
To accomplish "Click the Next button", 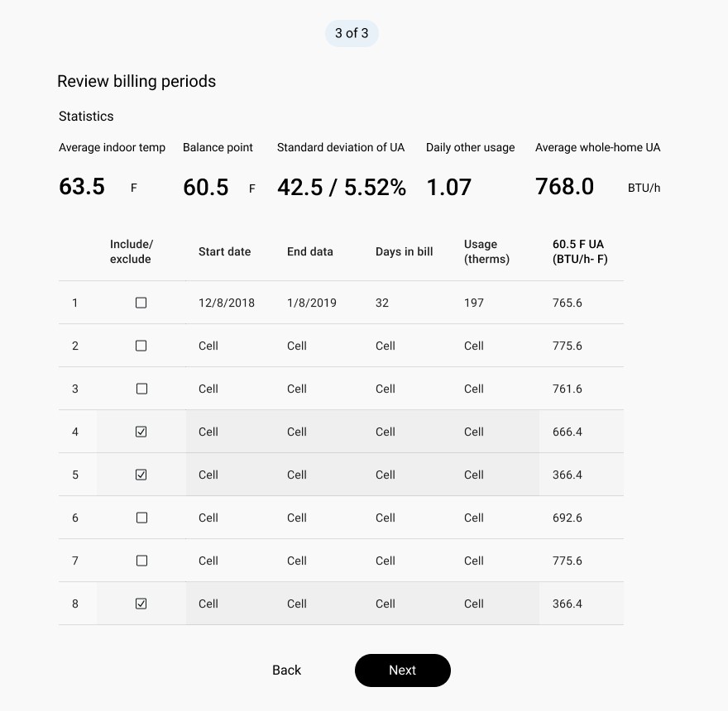I will click(403, 670).
